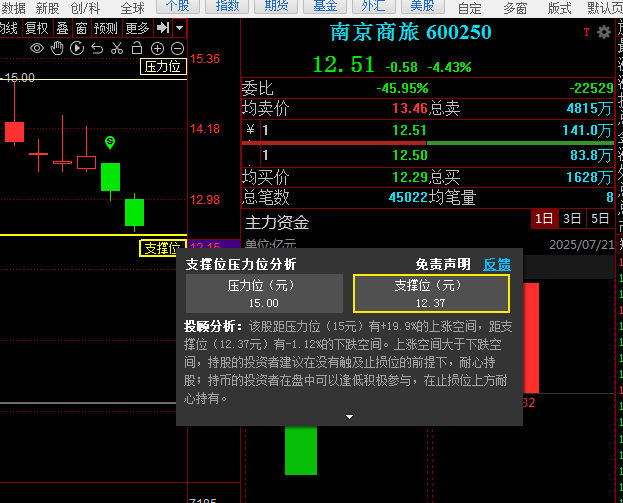This screenshot has height=503, width=623.
Task: Select the 1日 period for 主力资金
Action: pyautogui.click(x=544, y=219)
